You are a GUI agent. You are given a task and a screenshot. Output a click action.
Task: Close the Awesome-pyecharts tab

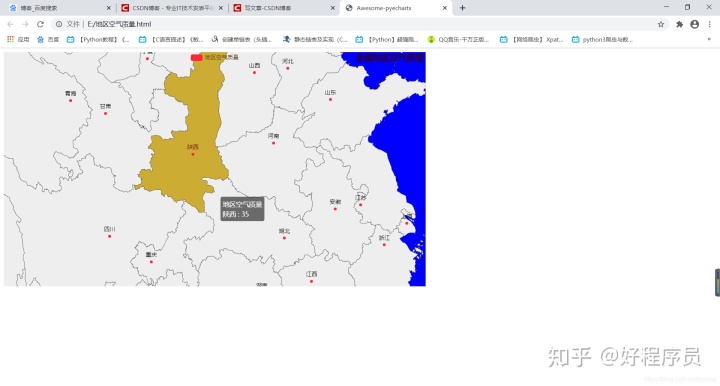[x=444, y=8]
